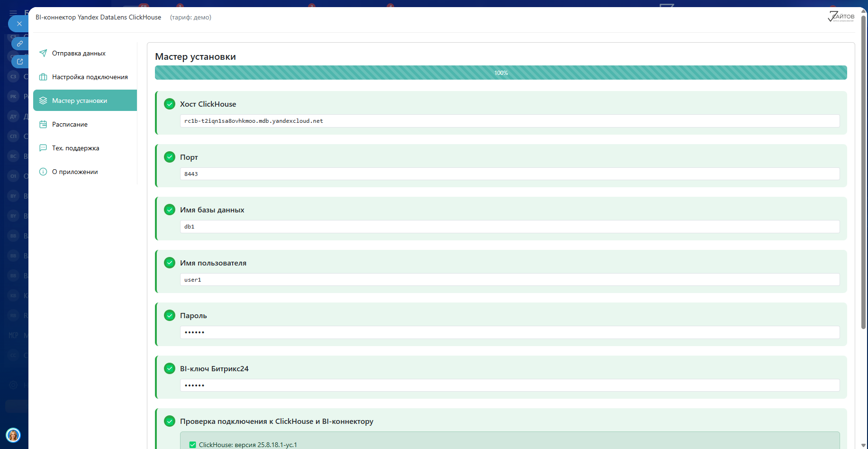Click the green check next to Имя пользователя
Image resolution: width=868 pixels, height=449 pixels.
(170, 263)
